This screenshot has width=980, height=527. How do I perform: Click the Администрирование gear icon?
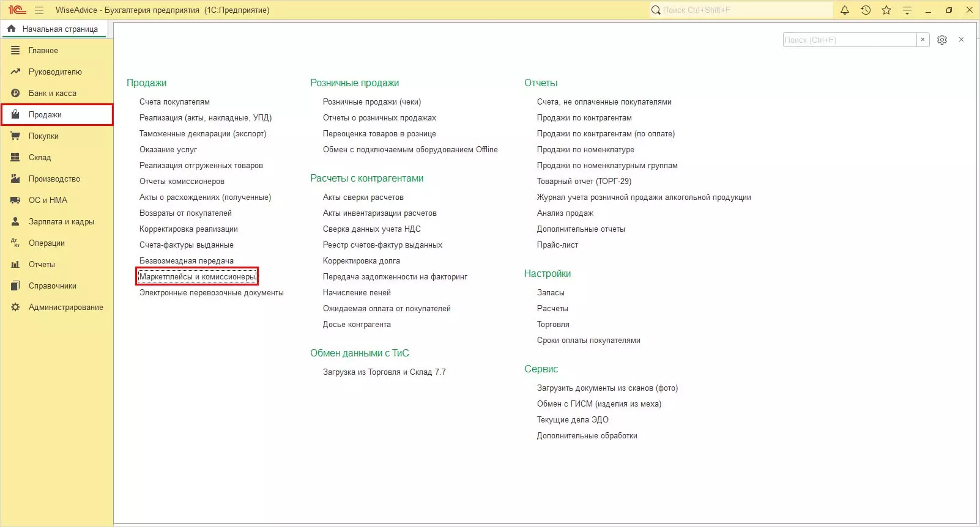15,307
